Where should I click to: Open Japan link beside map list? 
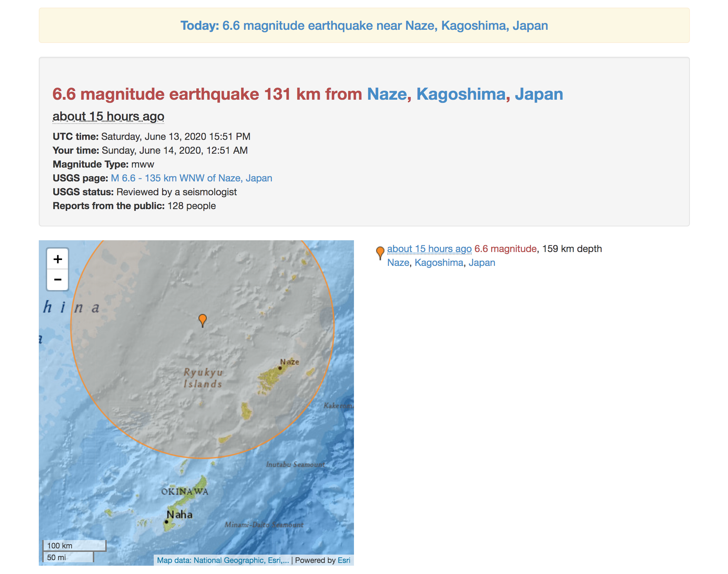pyautogui.click(x=481, y=262)
